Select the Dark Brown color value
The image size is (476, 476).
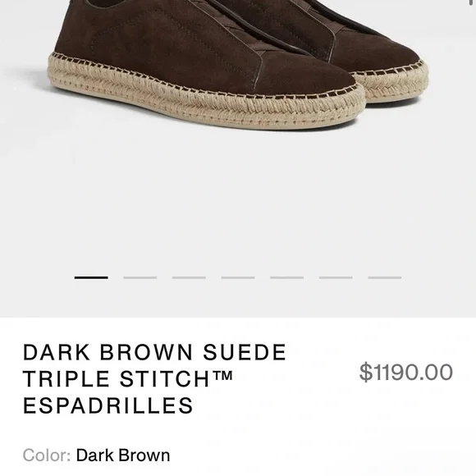click(x=123, y=455)
